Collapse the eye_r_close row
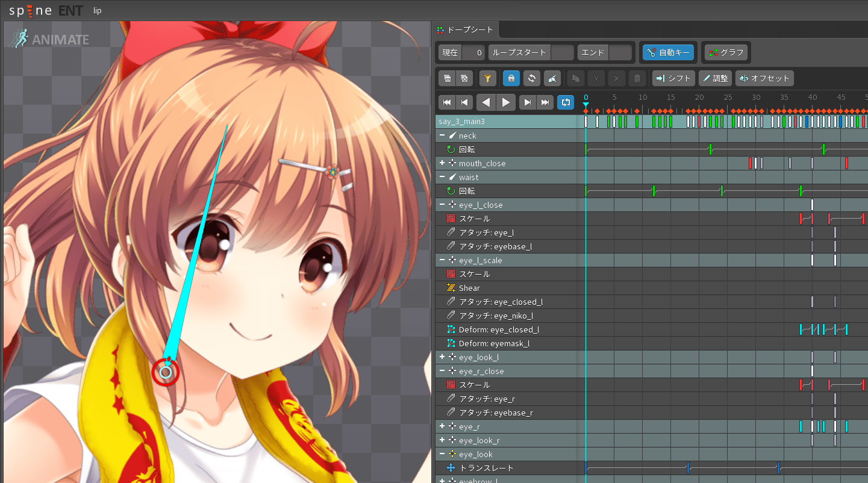868x483 pixels. pyautogui.click(x=442, y=371)
